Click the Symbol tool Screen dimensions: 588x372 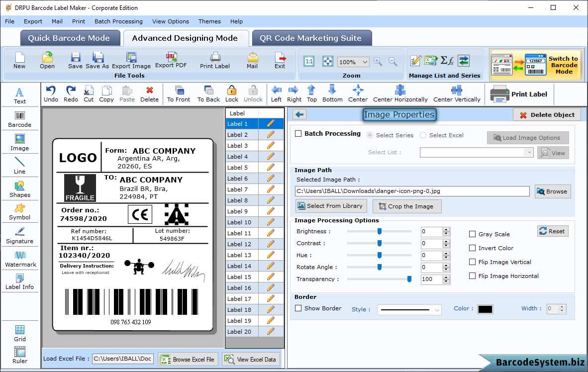19,212
